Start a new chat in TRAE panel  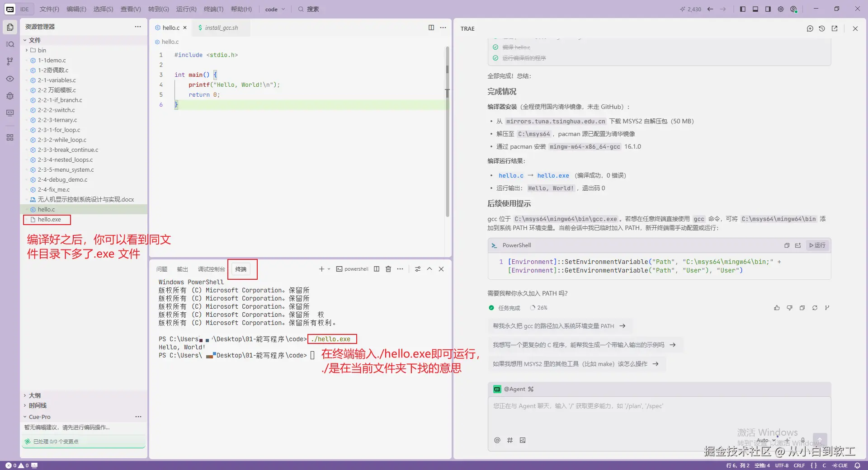[x=810, y=28]
